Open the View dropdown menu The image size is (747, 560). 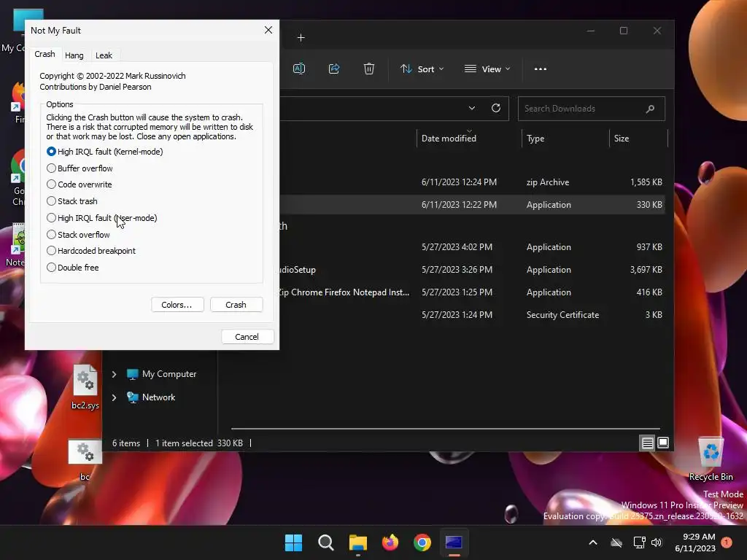pyautogui.click(x=487, y=69)
